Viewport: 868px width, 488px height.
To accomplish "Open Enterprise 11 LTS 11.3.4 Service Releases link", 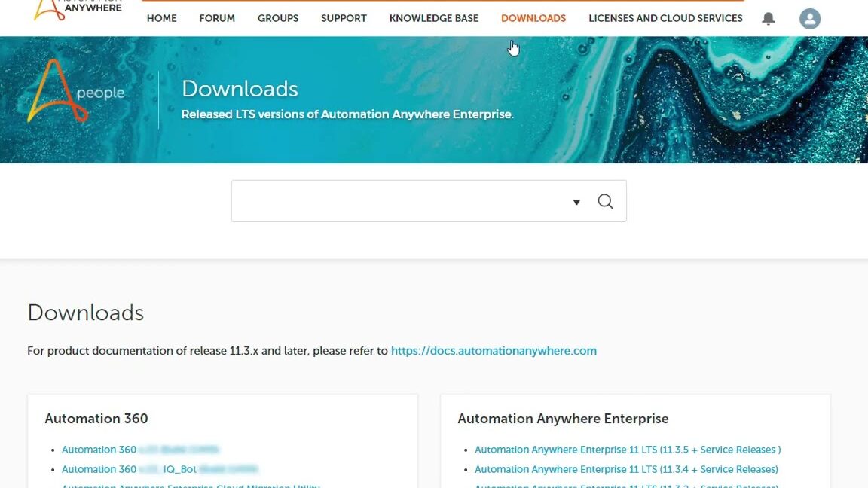I will click(x=625, y=469).
